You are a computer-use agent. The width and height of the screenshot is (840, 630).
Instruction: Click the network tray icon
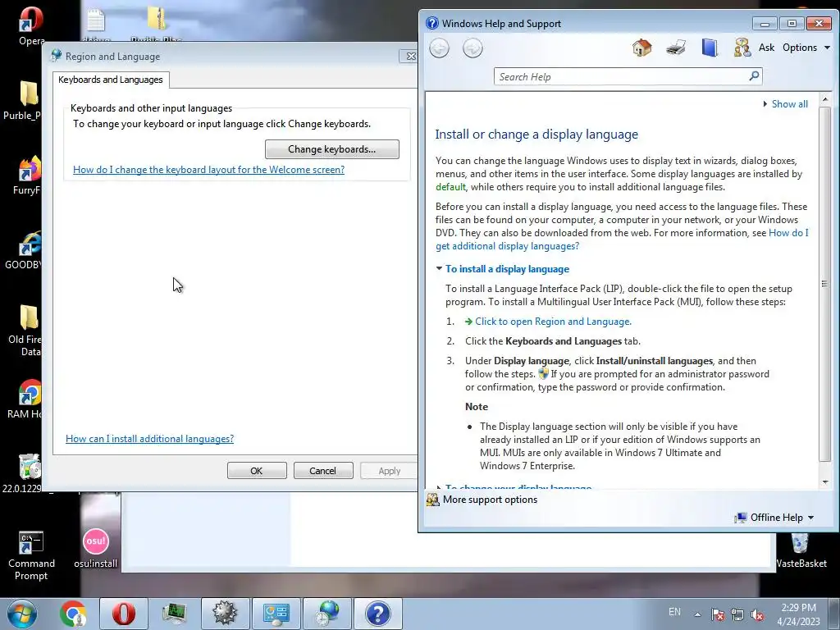[737, 614]
